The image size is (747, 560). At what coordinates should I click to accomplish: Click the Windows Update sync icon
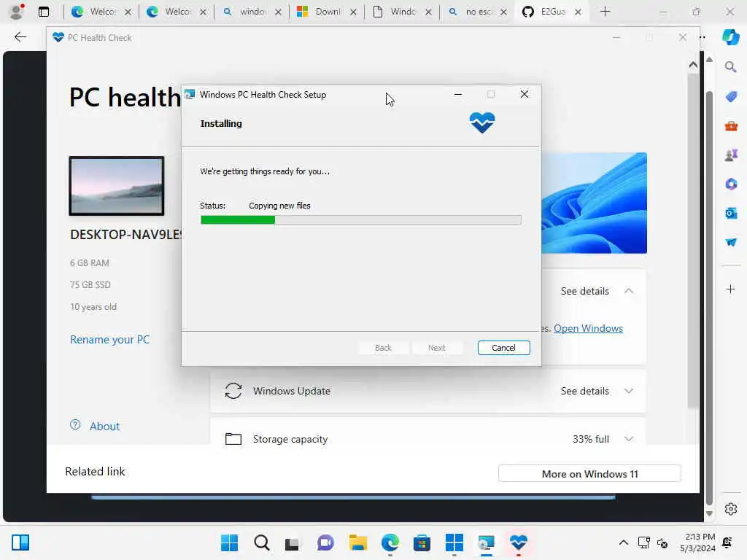(x=233, y=391)
